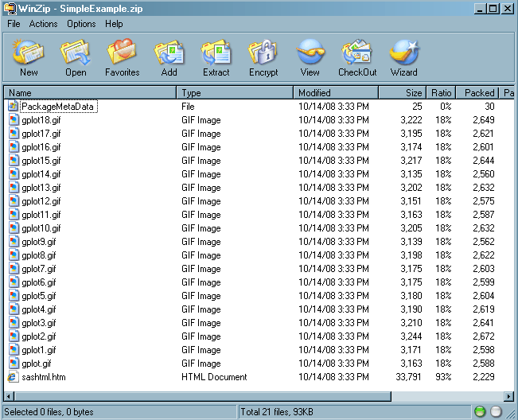The width and height of the screenshot is (518, 420).
Task: Click the gplot18.gif image file icon
Action: point(14,120)
